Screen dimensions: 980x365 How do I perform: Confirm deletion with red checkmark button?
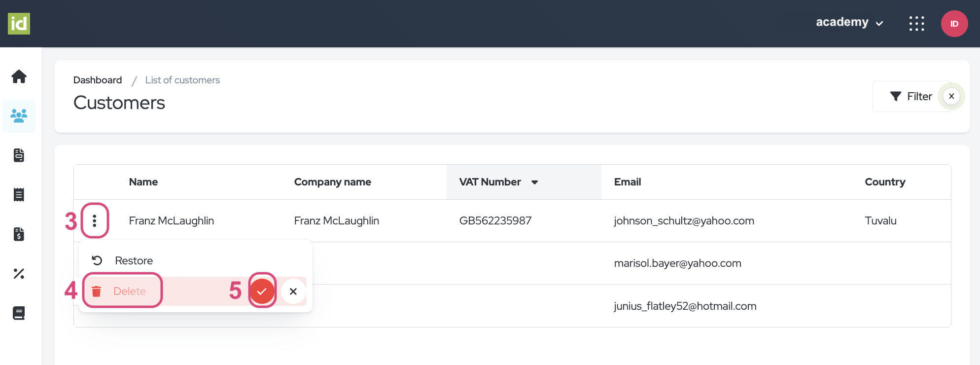262,291
